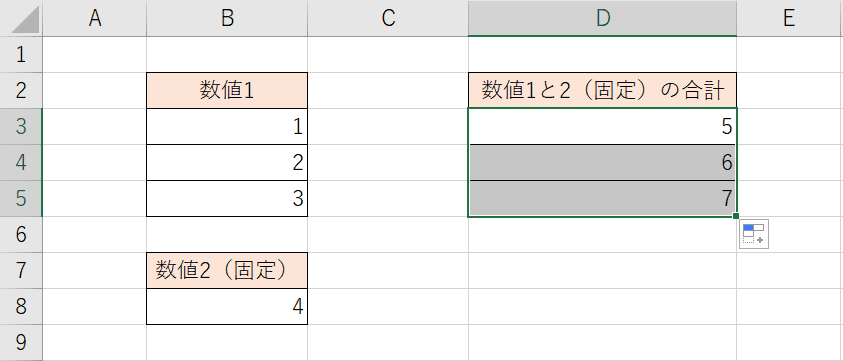This screenshot has height=361, width=843.
Task: Select column E header
Action: (x=790, y=18)
